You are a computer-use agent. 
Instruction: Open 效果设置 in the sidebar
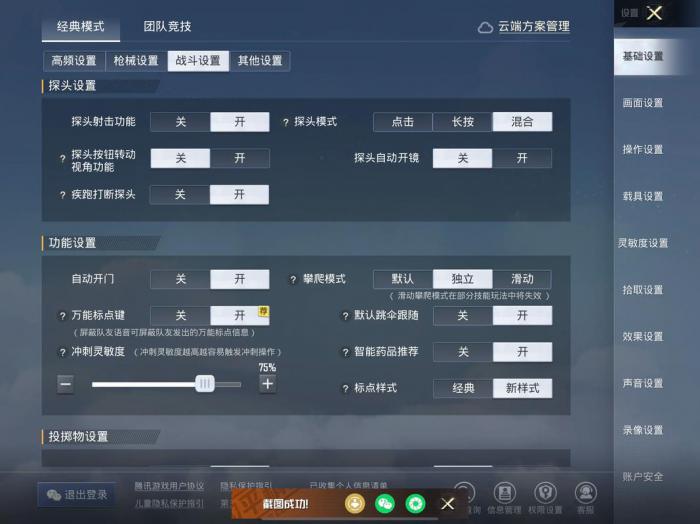[643, 337]
